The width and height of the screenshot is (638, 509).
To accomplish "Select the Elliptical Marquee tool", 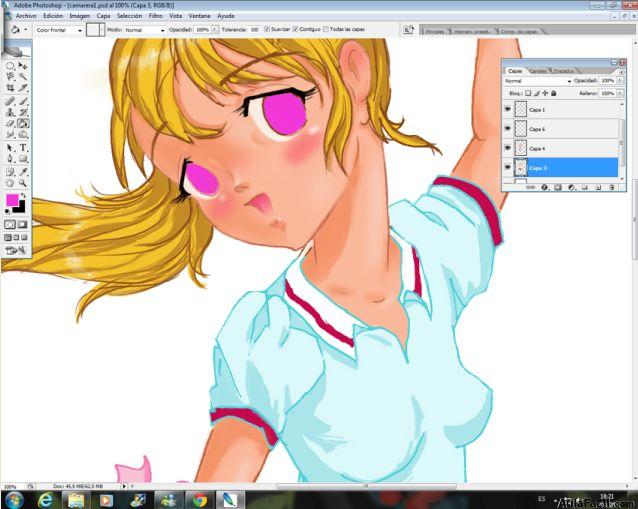I will [x=10, y=66].
